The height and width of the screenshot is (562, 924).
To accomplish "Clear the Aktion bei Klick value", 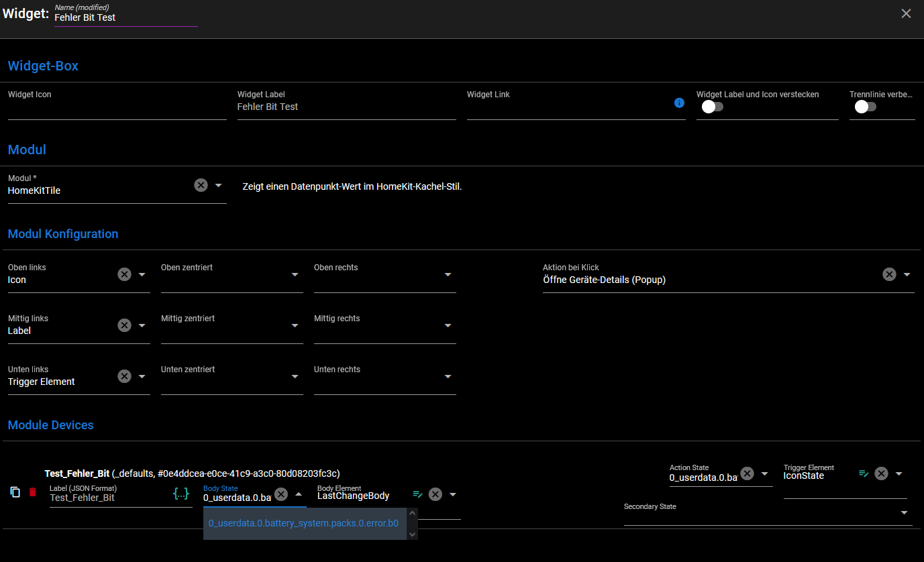I will point(889,274).
